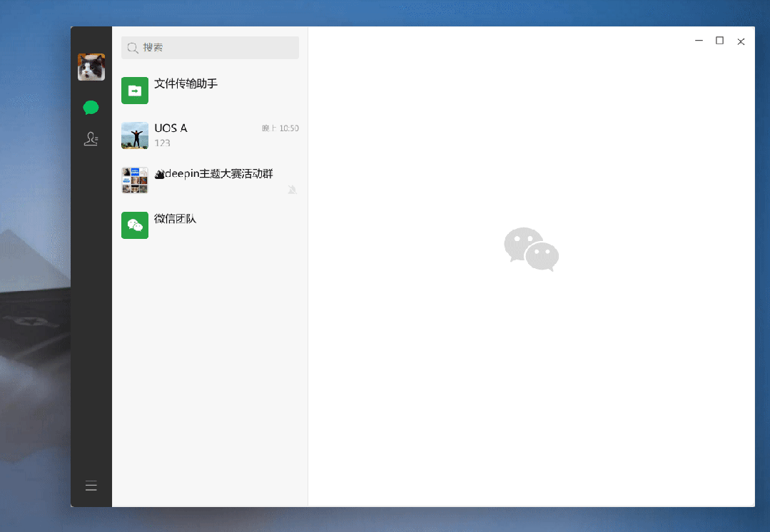Click the 文件传输助手 green transfer icon
The width and height of the screenshot is (770, 532).
135,91
